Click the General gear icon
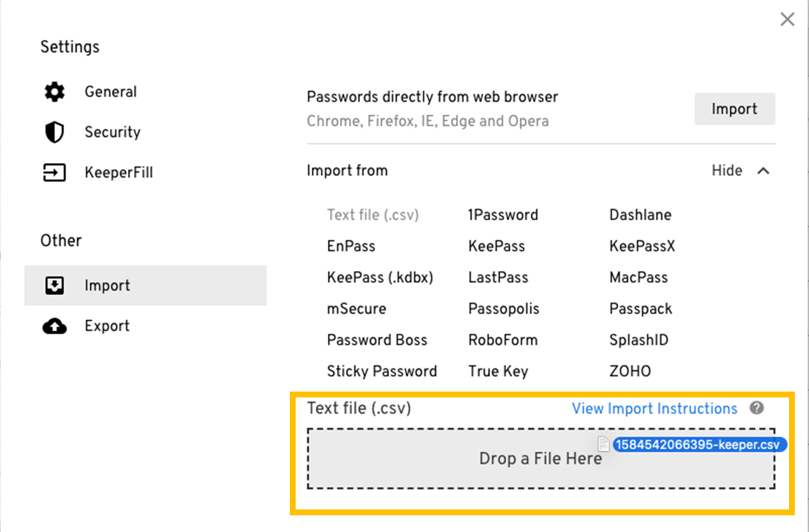 click(55, 92)
